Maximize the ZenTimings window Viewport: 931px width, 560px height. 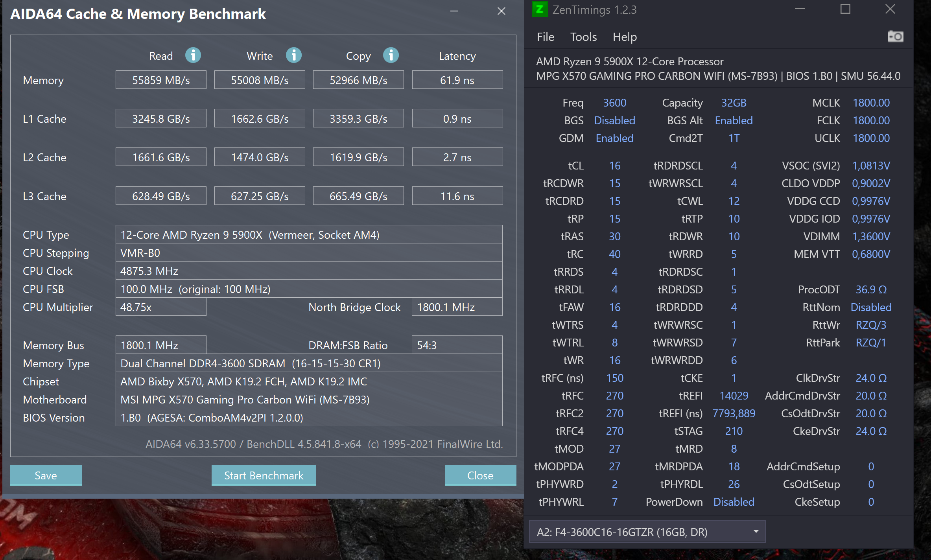845,9
